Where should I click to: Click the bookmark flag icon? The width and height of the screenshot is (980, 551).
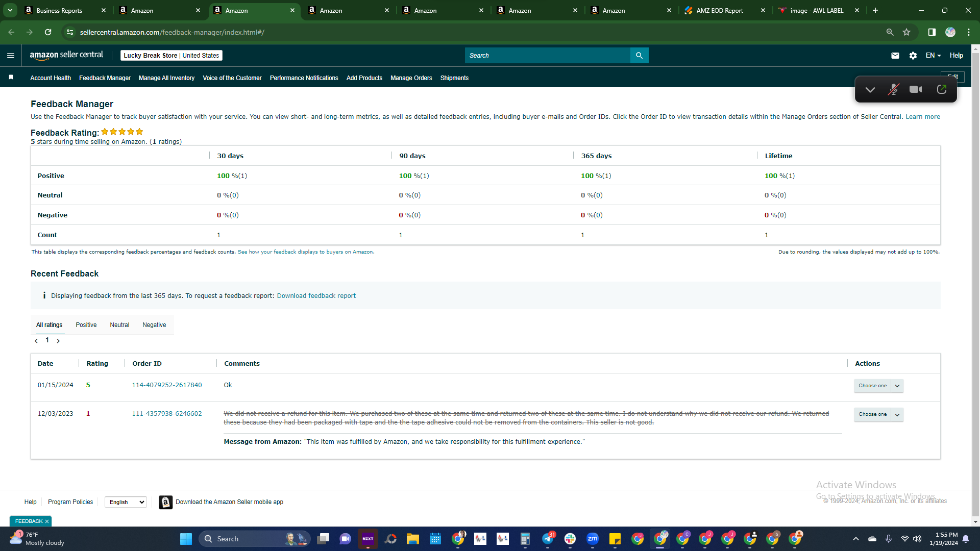(x=11, y=78)
